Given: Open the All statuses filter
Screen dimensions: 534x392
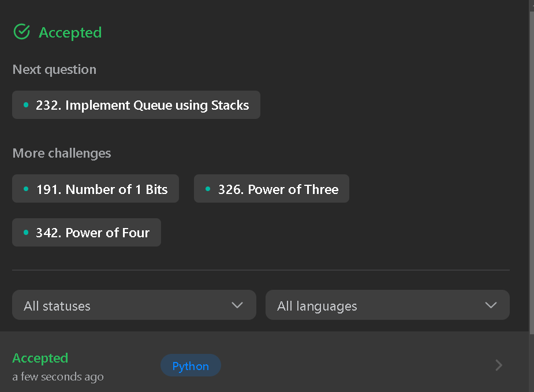Looking at the screenshot, I should (134, 305).
